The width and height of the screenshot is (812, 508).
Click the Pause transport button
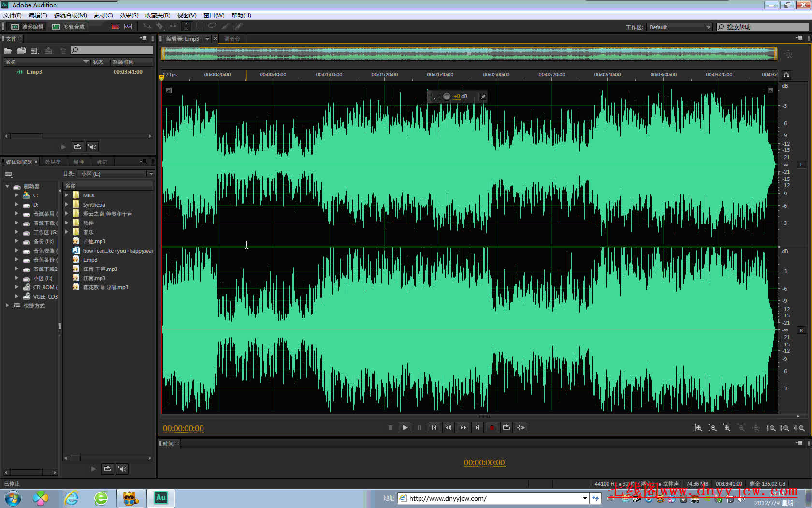click(x=420, y=427)
